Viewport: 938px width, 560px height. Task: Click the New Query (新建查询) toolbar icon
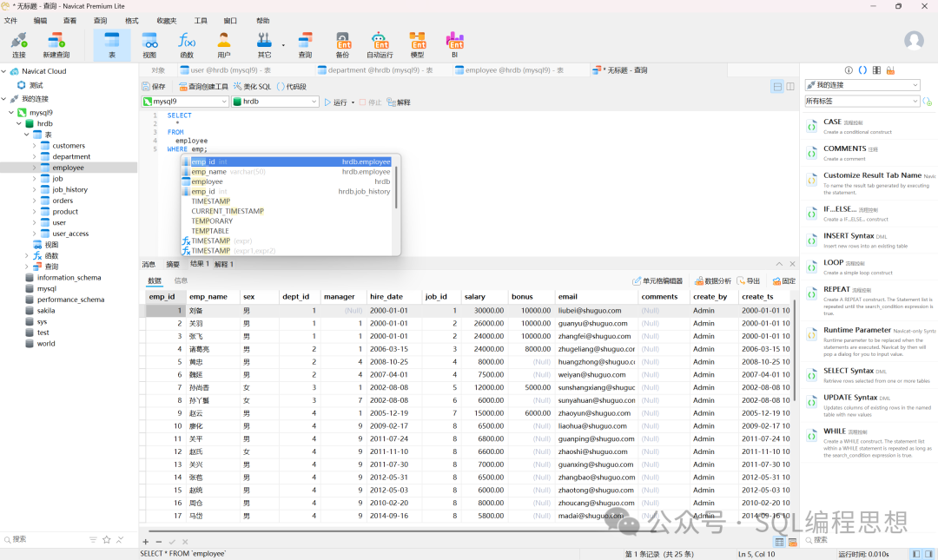pos(56,41)
